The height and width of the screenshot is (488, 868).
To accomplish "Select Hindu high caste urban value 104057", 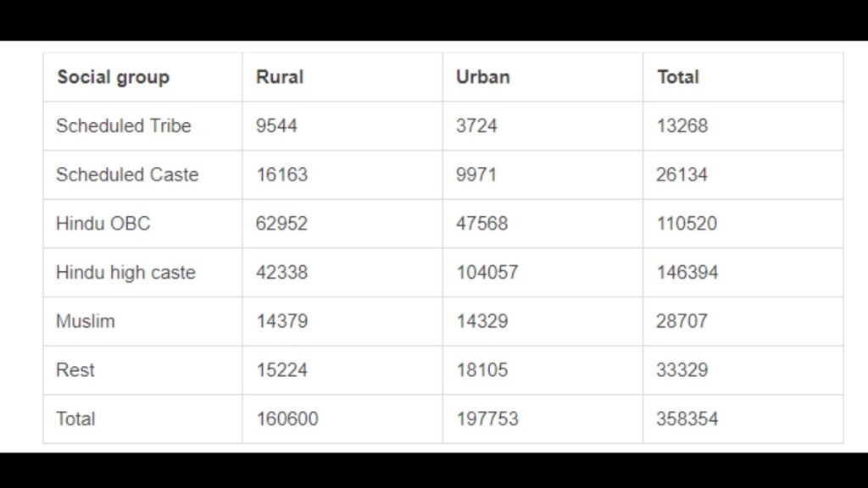I will click(x=487, y=273).
